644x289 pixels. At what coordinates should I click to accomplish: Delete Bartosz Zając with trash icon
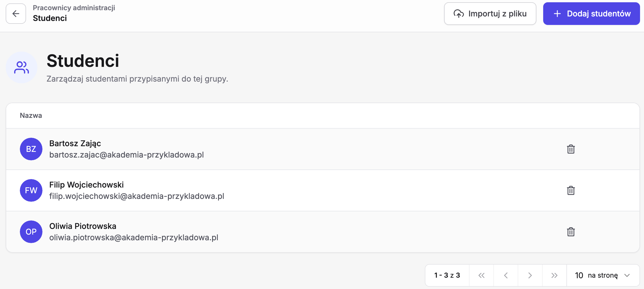tap(571, 149)
